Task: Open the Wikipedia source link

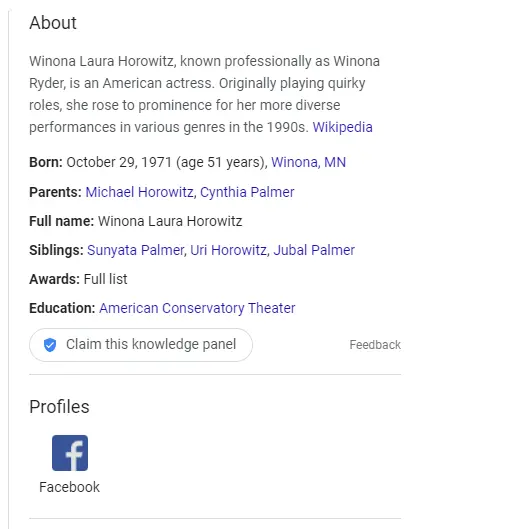Action: pos(342,127)
